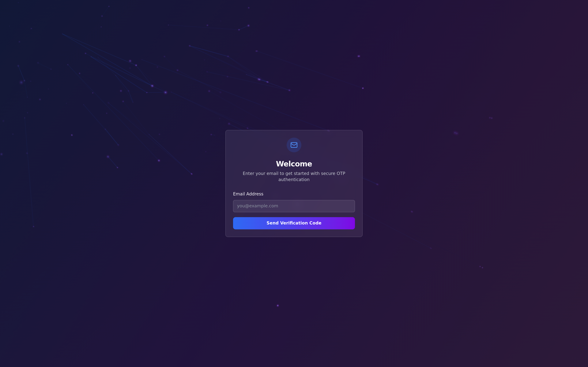Click the dark starry background outside the card
This screenshot has height=367, width=588.
pyautogui.click(x=97, y=267)
